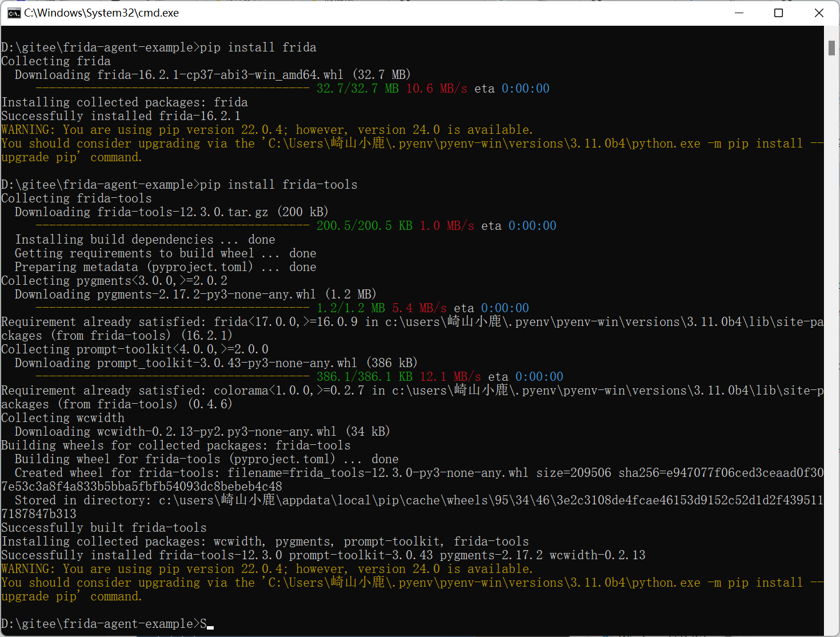Click the green 200.5/200.5 KB progress text
Screen dimensions: 840x637
365,226
